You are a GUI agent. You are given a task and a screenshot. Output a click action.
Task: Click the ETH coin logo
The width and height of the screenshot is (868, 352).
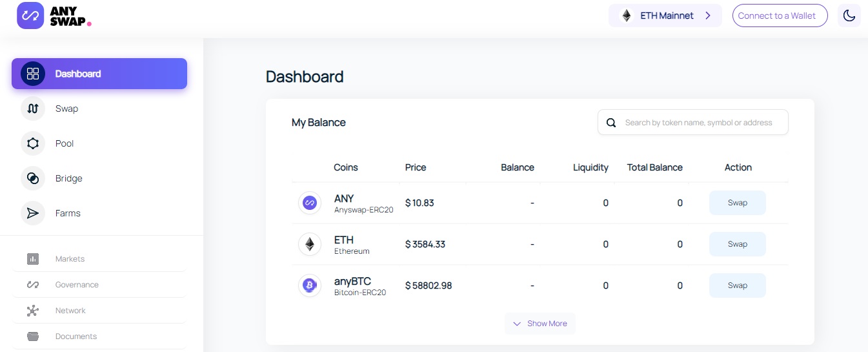(310, 244)
